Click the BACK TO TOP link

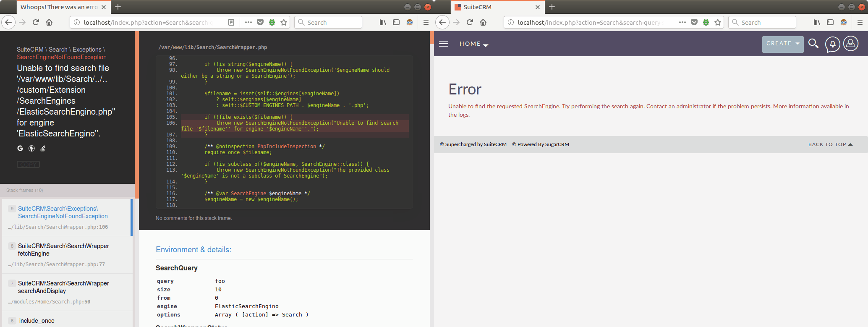(x=830, y=144)
